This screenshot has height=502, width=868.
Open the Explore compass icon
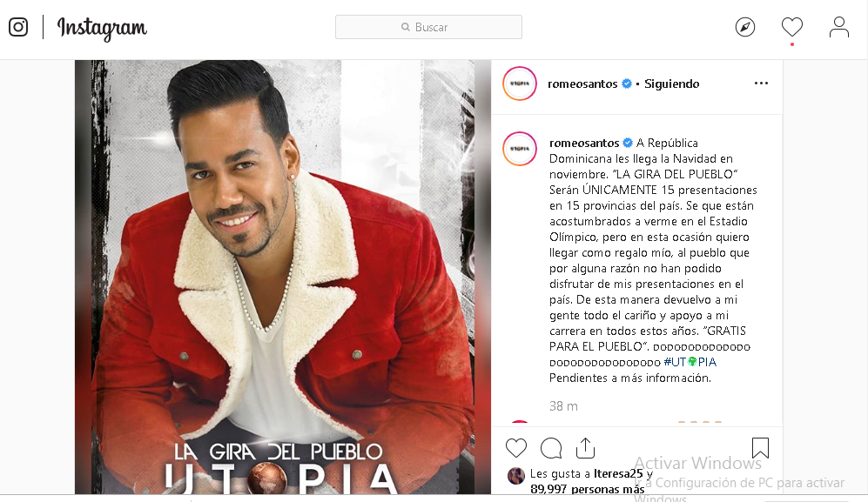point(745,27)
